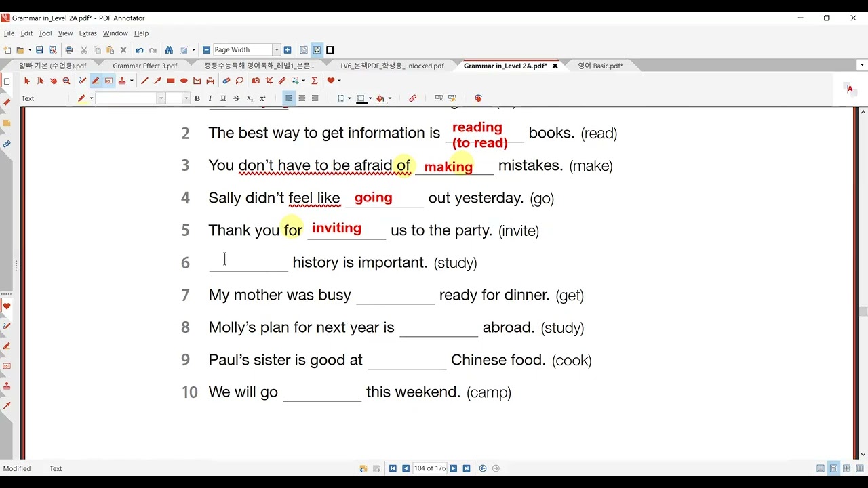Zoom out with minus button
Screen dimensions: 868x488
click(207, 50)
